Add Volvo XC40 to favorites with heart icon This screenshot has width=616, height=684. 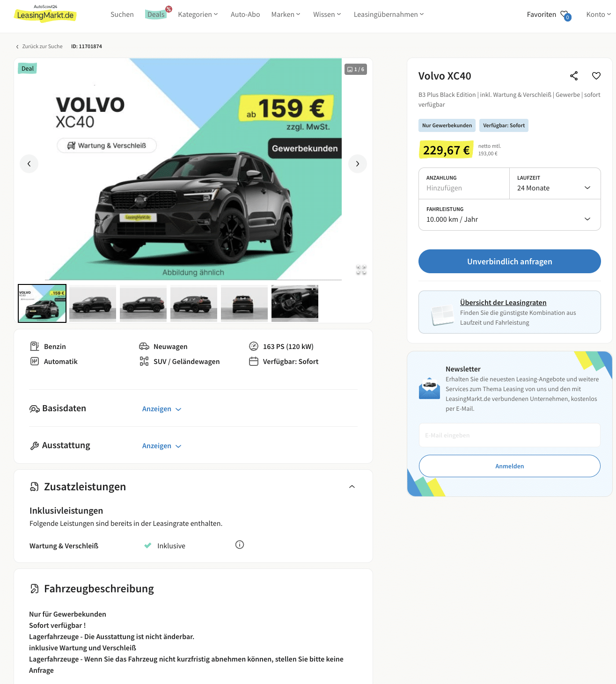596,76
